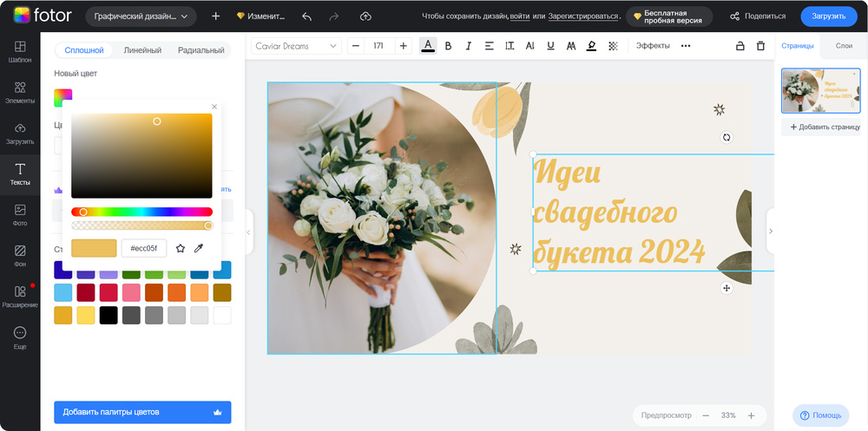Zoom in the canvas preview

click(x=751, y=415)
